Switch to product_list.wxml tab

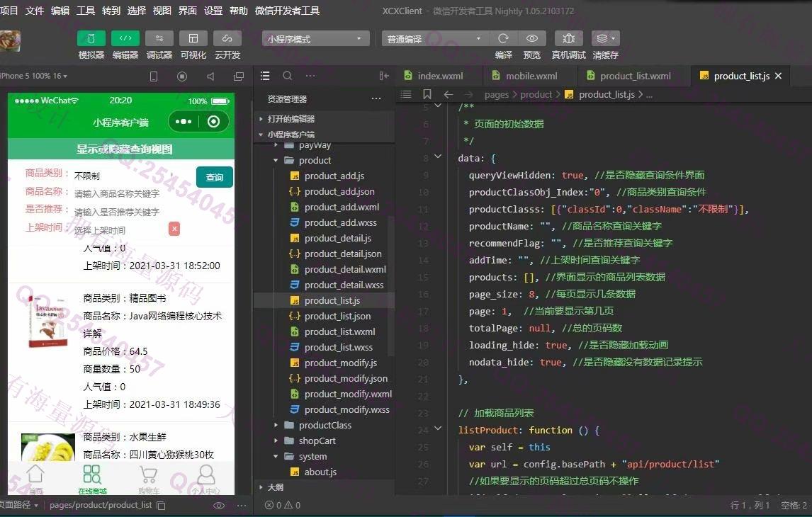coord(635,76)
